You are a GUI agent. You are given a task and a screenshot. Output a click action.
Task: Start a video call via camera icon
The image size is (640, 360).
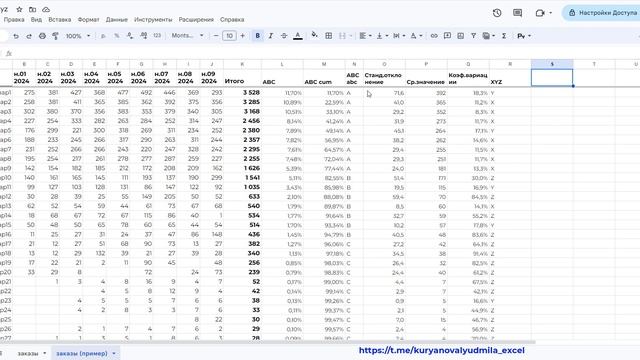tap(540, 13)
